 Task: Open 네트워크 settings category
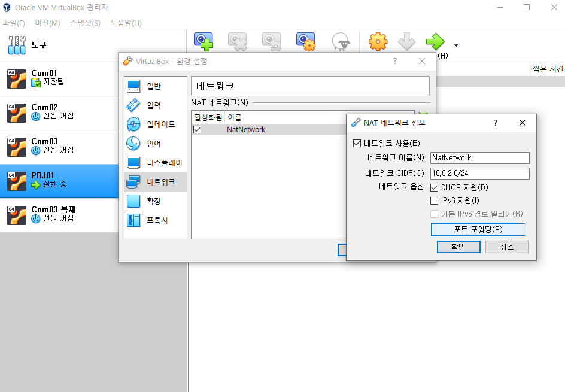155,181
